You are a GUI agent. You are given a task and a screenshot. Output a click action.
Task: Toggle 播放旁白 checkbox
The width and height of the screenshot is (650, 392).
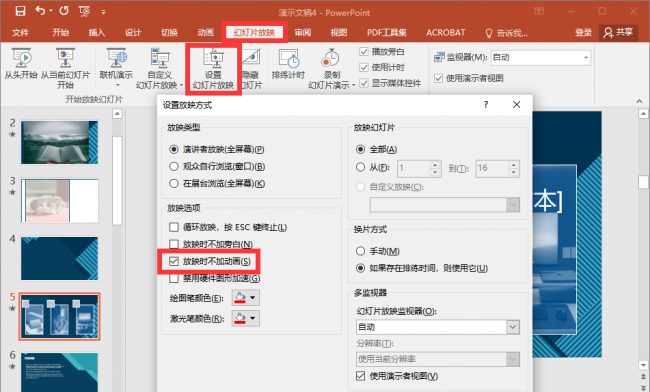[x=364, y=52]
